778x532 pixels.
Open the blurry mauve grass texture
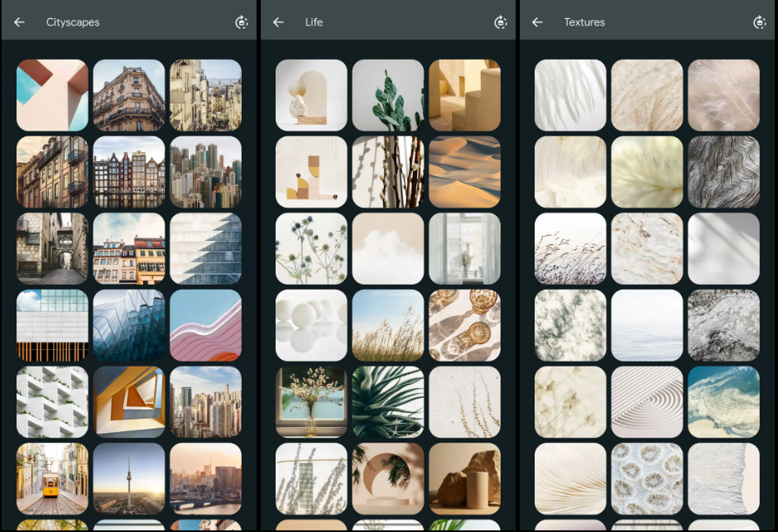724,95
